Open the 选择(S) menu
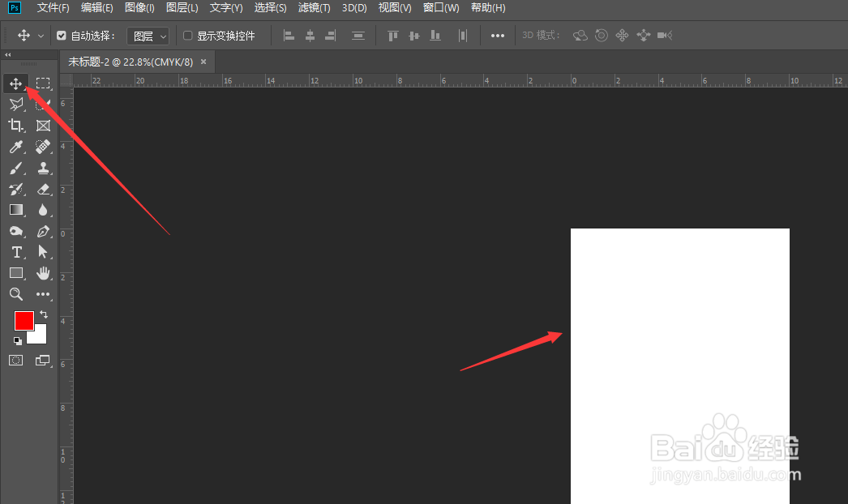The height and width of the screenshot is (504, 848). point(271,8)
